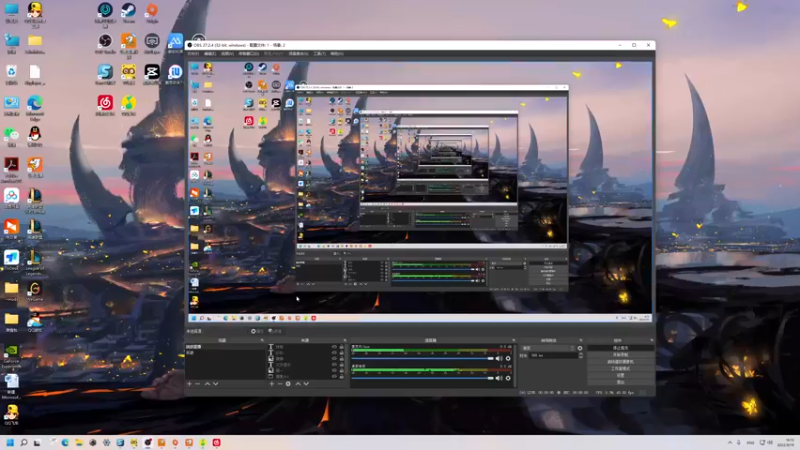Screen dimensions: 800x450
Task: Hide the window capture source
Action: (334, 376)
